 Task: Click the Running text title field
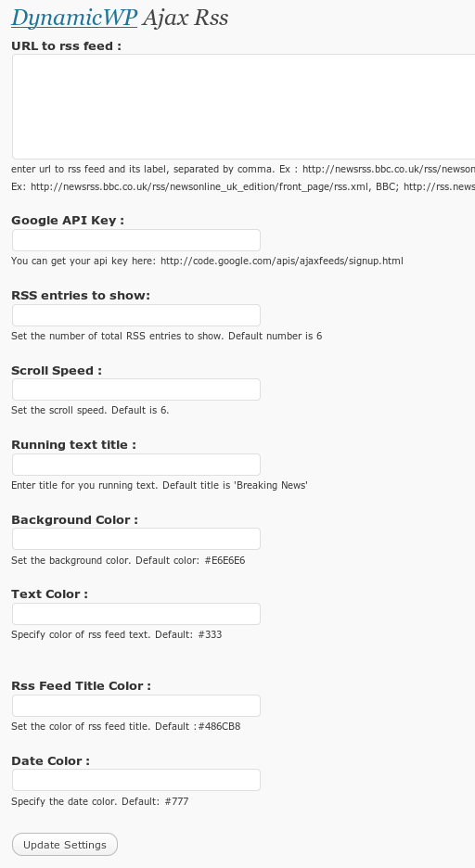(136, 465)
